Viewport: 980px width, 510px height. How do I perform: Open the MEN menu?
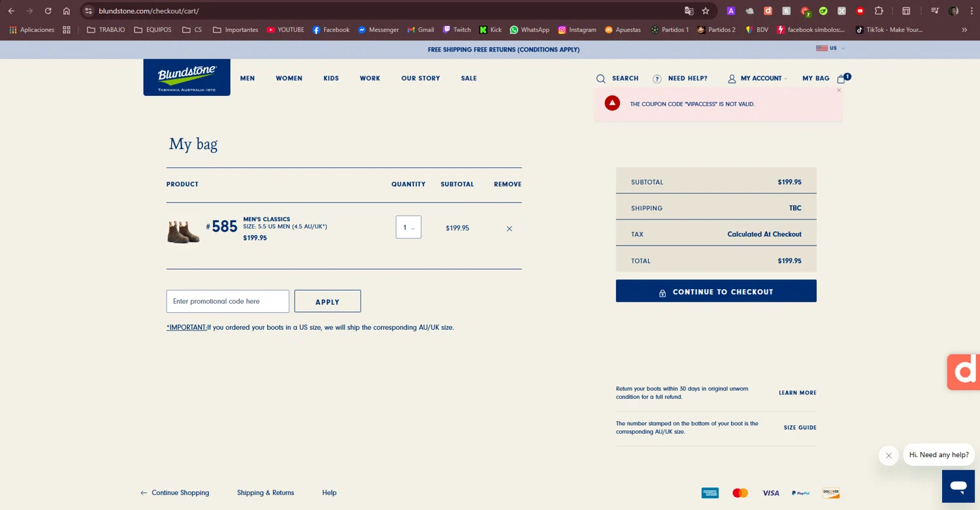pyautogui.click(x=247, y=78)
